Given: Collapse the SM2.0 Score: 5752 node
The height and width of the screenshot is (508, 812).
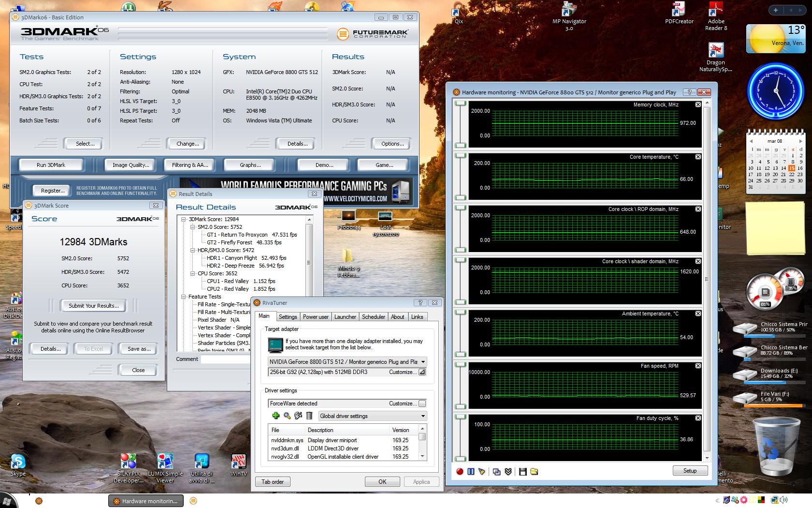Looking at the screenshot, I should 193,227.
